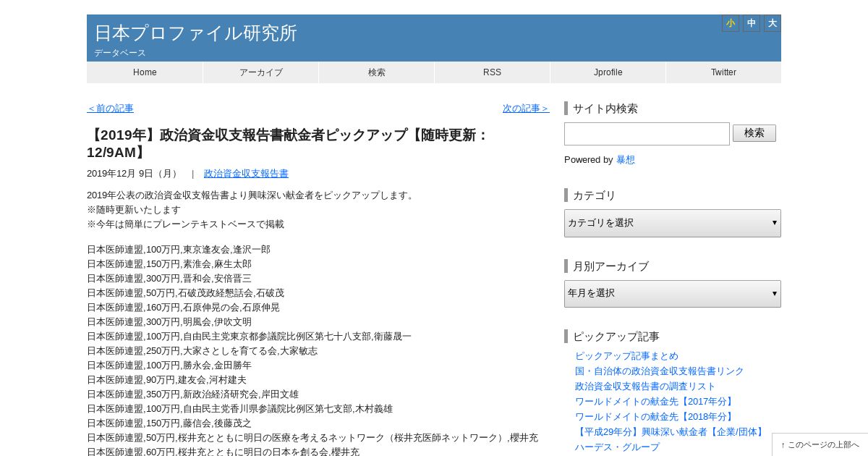Open the Twitter menu item

(x=723, y=72)
